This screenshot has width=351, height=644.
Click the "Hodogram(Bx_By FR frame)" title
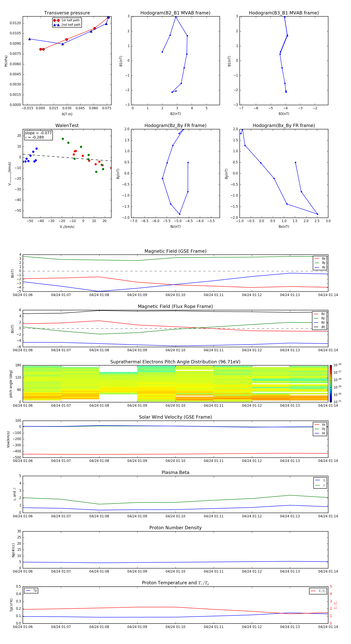point(284,125)
